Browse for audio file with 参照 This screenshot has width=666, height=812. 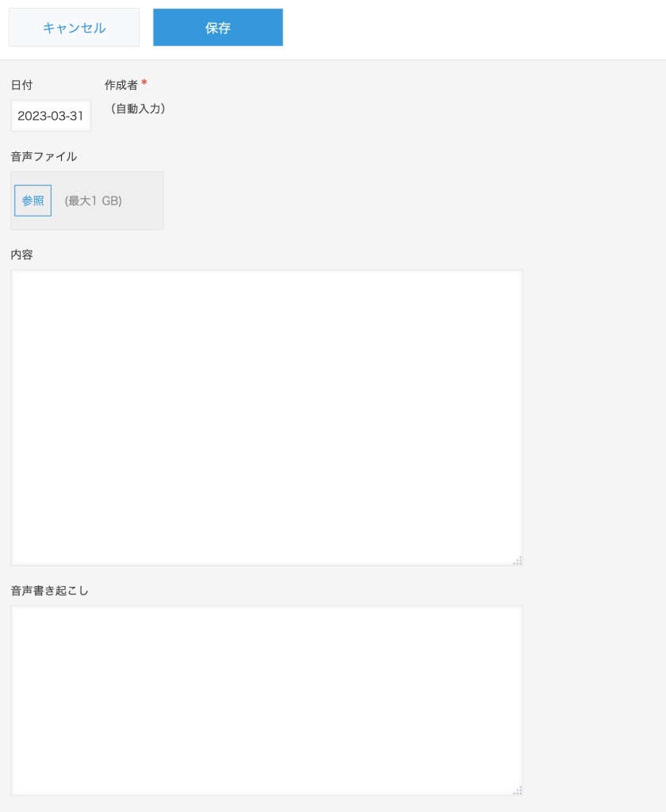(x=33, y=201)
